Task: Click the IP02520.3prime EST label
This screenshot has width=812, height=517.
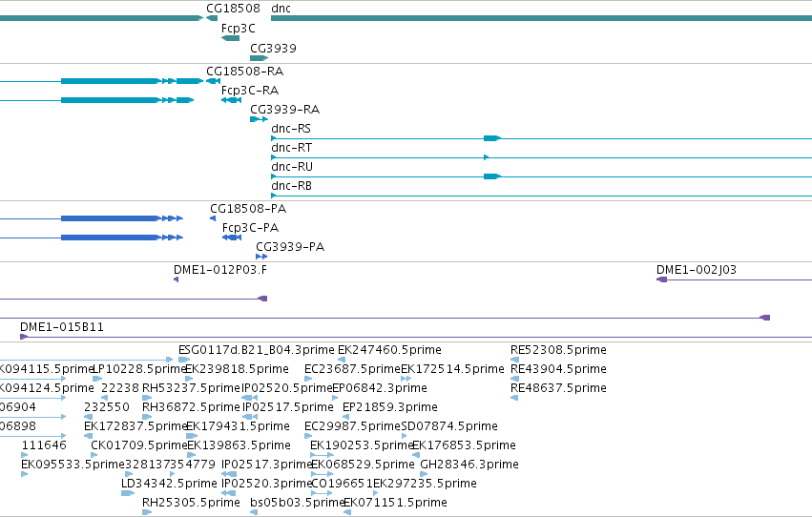Action: (267, 484)
